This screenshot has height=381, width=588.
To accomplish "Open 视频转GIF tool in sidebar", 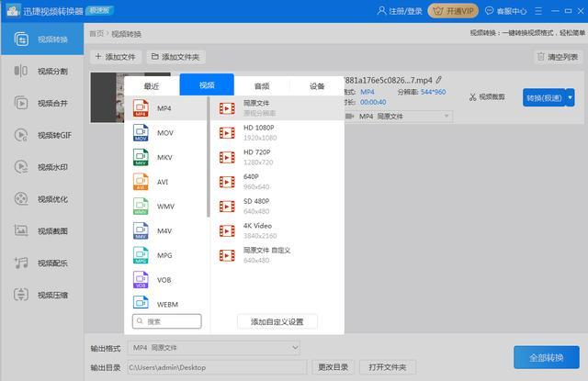I will tap(42, 135).
